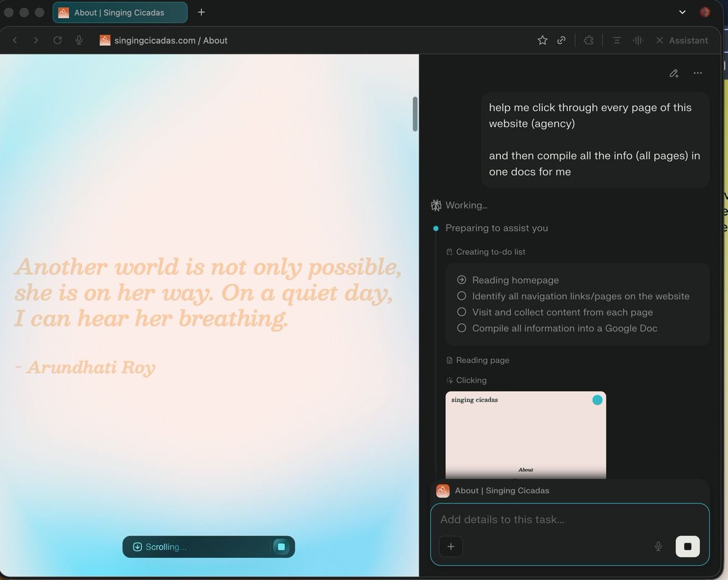Expand the tab list chevron
The width and height of the screenshot is (728, 580).
(x=682, y=12)
